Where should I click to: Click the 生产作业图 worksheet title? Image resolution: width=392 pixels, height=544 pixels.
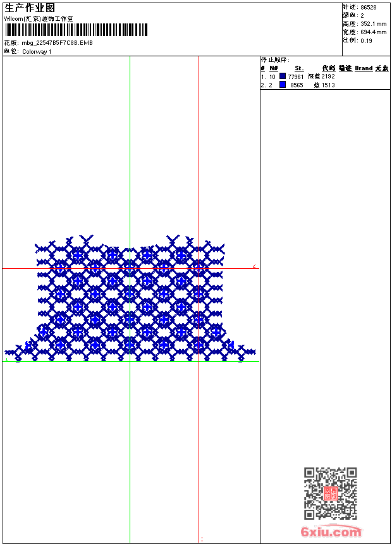[30, 8]
